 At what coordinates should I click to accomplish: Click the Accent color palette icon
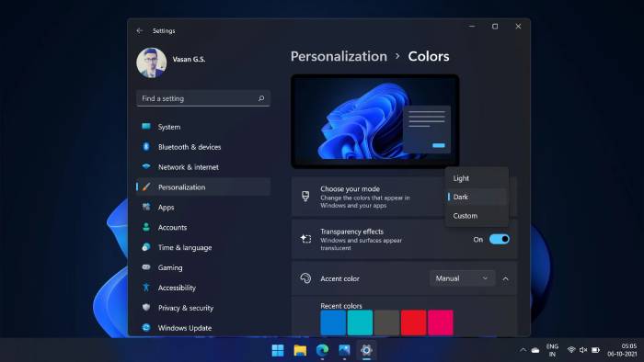pos(305,278)
